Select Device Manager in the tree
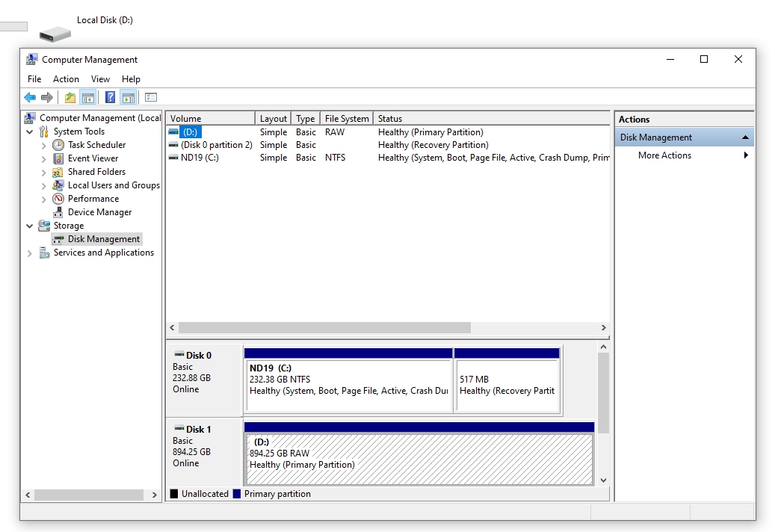775x532 pixels. [99, 212]
